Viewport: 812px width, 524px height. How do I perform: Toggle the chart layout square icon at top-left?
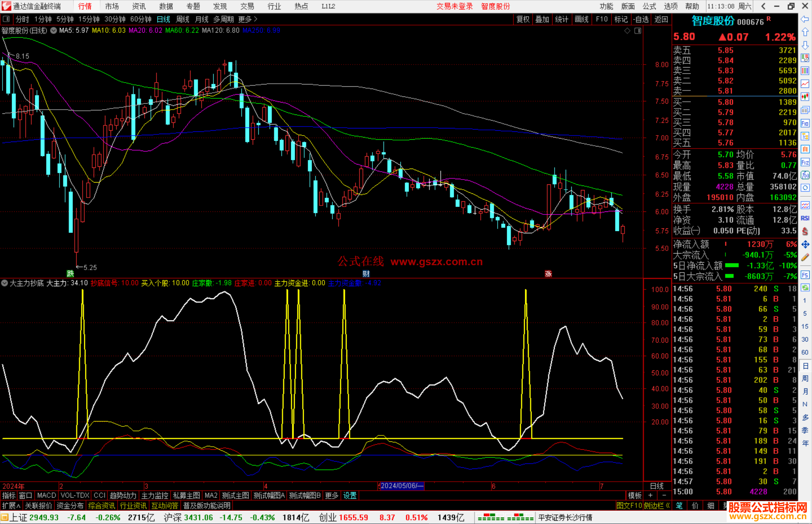(6, 19)
